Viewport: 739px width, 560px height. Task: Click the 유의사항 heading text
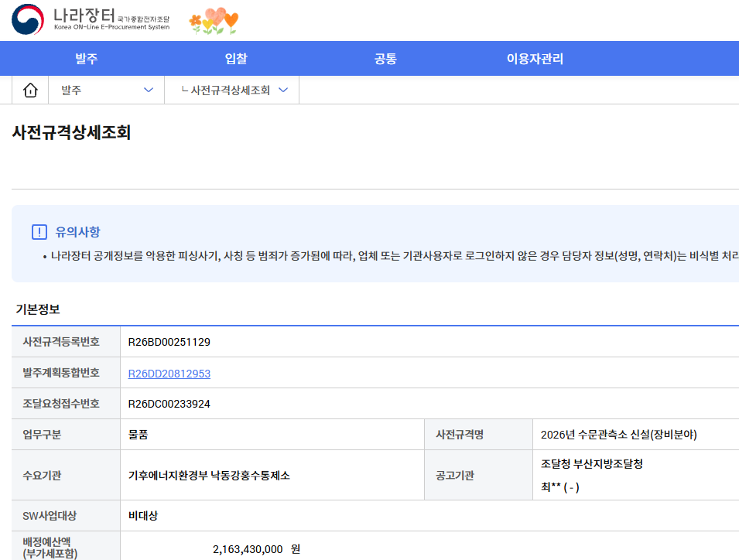pos(77,232)
